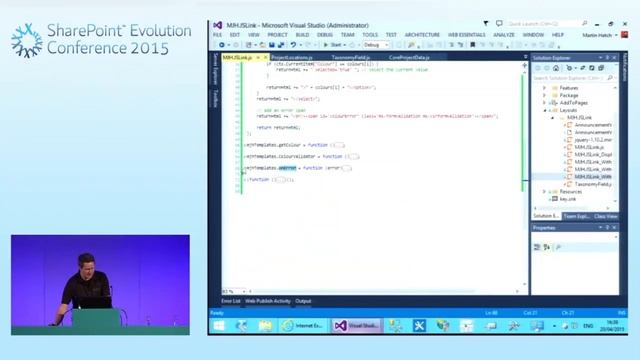Switch to the ProjectLocations.js tab

coord(291,58)
